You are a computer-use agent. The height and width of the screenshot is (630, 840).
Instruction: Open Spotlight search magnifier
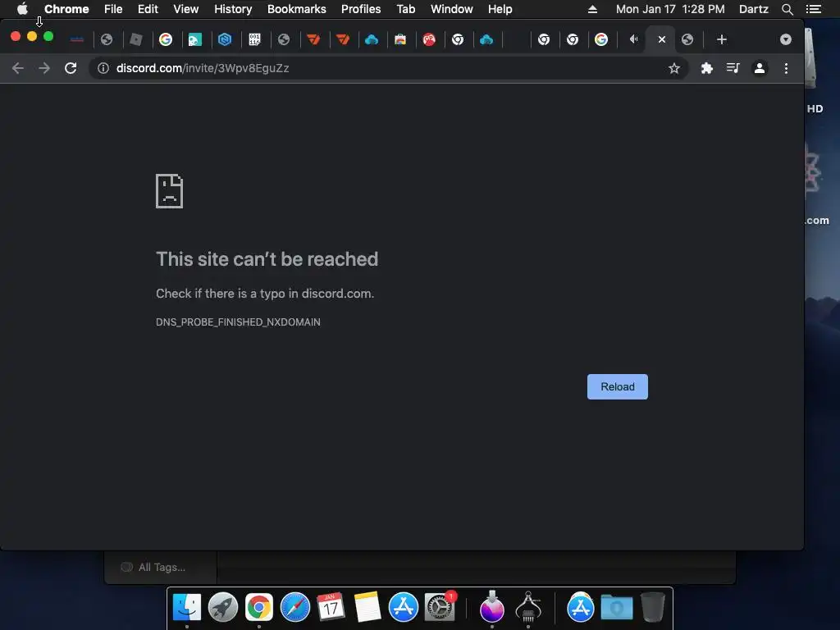coord(787,9)
